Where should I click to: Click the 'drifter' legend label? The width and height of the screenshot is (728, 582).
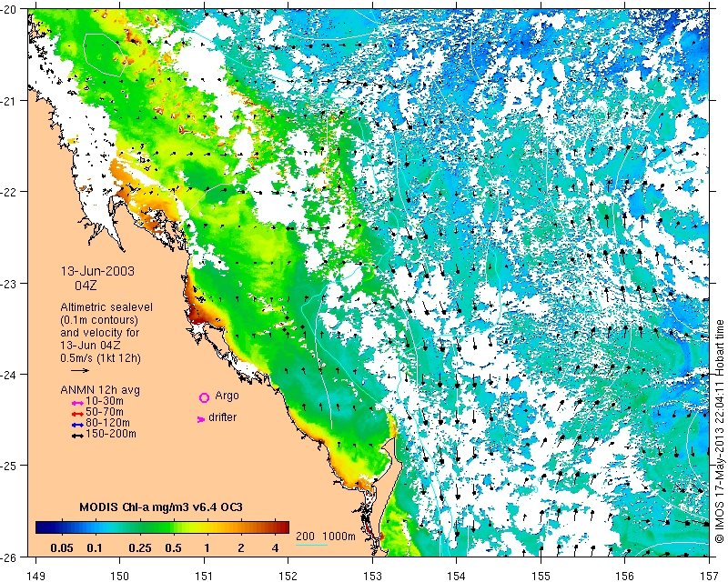222,417
